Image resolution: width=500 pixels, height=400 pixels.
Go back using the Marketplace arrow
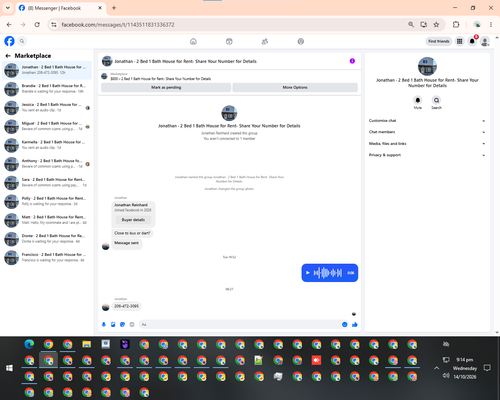pos(8,56)
